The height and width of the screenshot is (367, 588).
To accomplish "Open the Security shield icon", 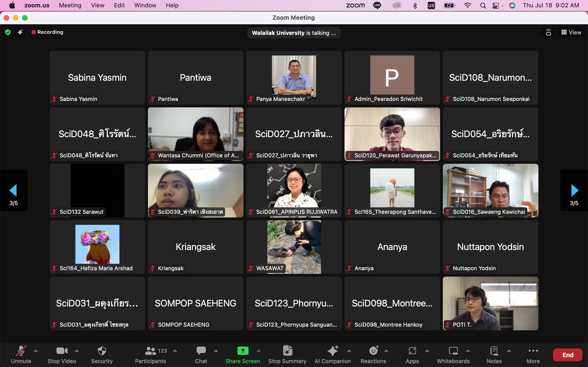I will click(102, 351).
